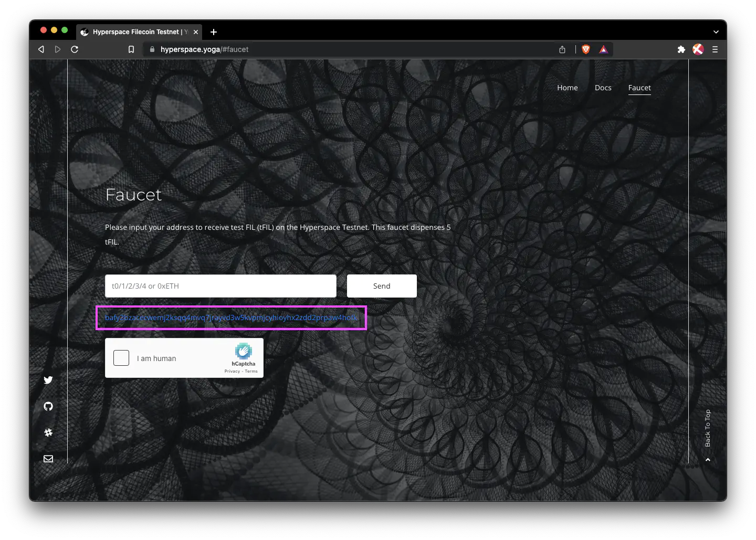Viewport: 756px width, 540px height.
Task: Open the GitHub icon in the sidebar
Action: coord(48,406)
